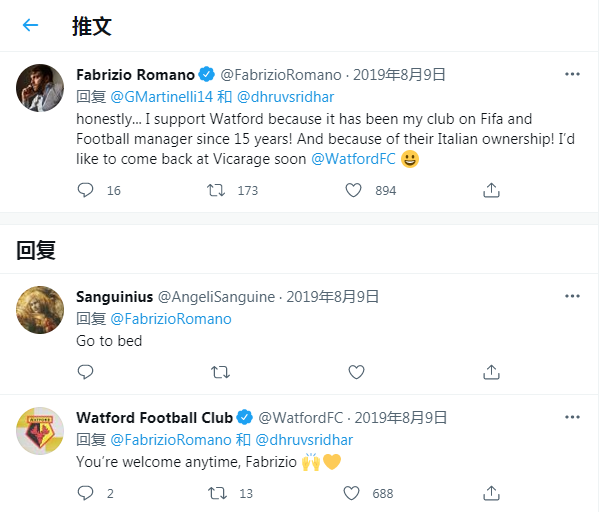Like Sanguinius's "Go to bed" reply
Screen dimensions: 604x512
coord(356,372)
